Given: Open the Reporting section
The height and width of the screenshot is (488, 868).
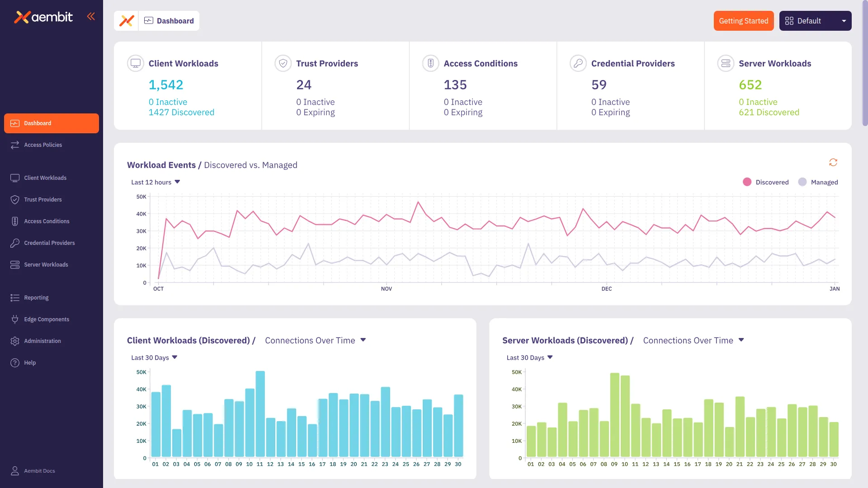Looking at the screenshot, I should point(36,297).
